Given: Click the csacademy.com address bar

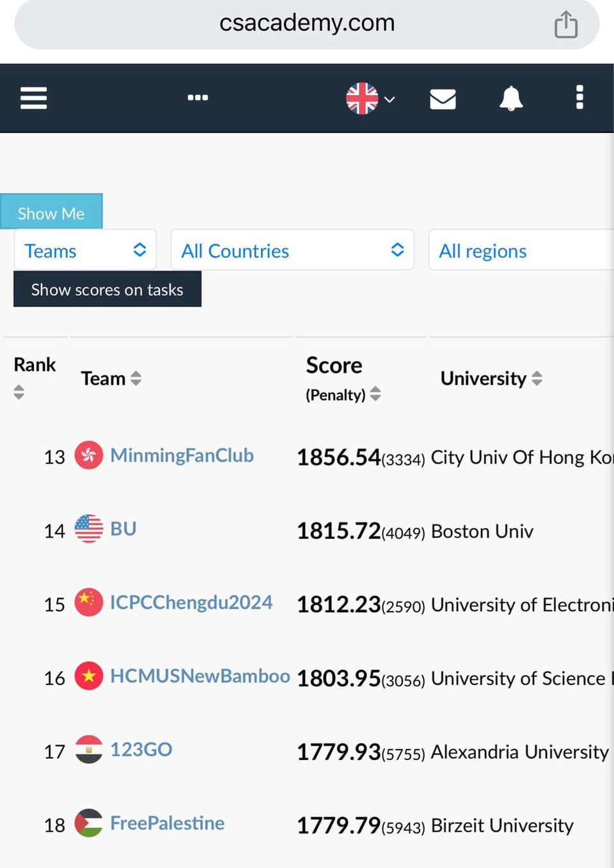Looking at the screenshot, I should (x=307, y=24).
